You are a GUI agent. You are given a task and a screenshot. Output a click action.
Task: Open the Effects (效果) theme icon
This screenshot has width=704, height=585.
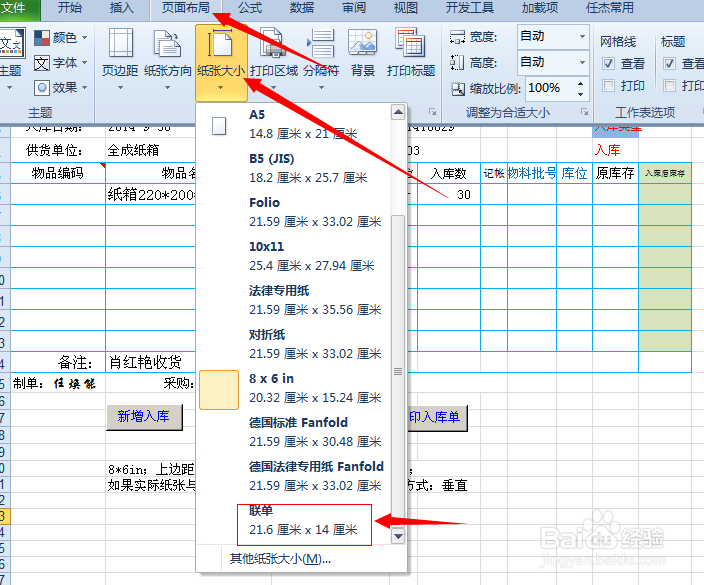tap(42, 88)
